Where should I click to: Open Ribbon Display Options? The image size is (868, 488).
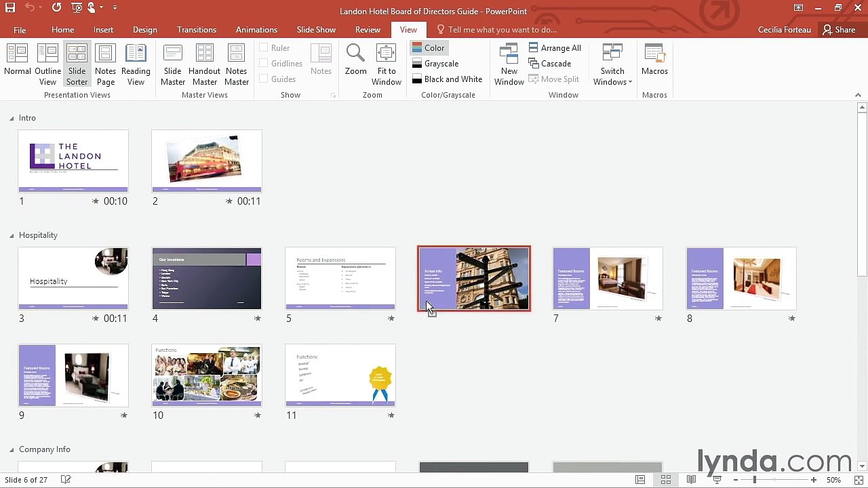tap(798, 8)
